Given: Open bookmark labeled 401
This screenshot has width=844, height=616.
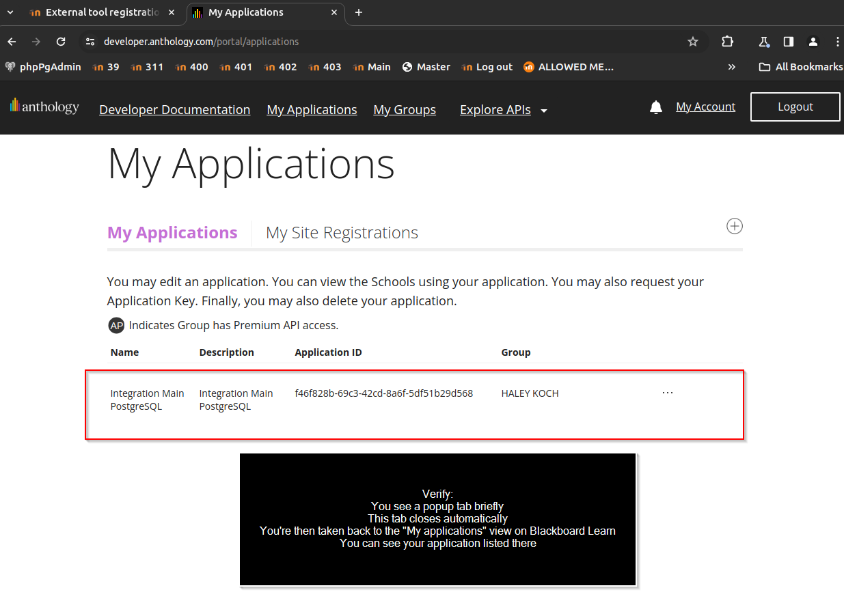Looking at the screenshot, I should tap(236, 67).
